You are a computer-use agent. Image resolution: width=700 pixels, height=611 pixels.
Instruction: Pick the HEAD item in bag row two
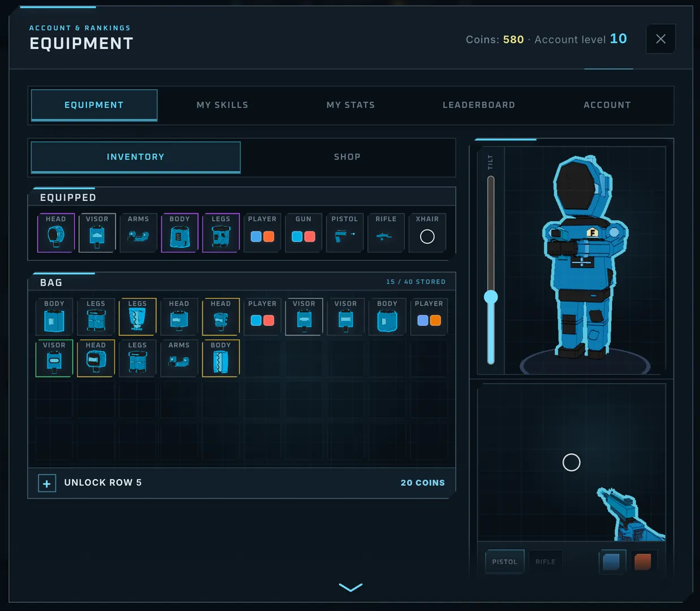coord(96,358)
